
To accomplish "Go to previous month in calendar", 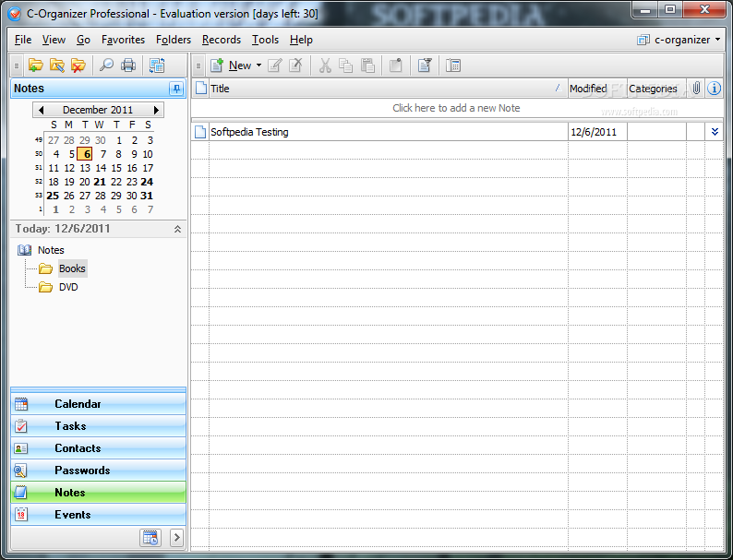I will pyautogui.click(x=41, y=110).
